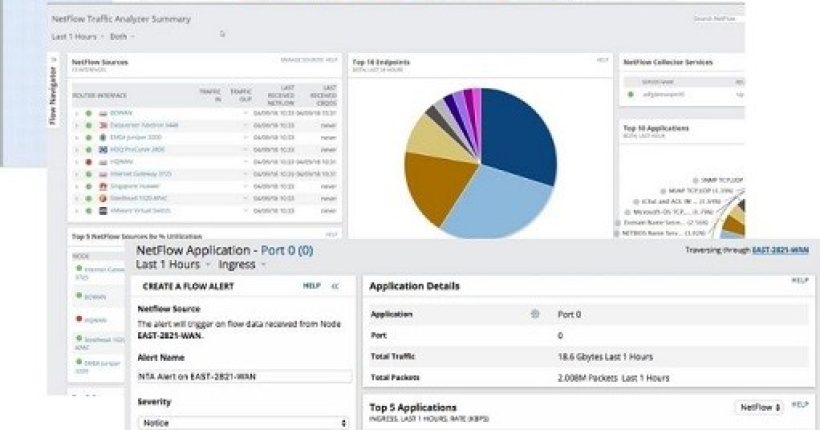Screen dimensions: 820x430
Task: Click the Domain Name Server legend icon
Action: tap(618, 223)
